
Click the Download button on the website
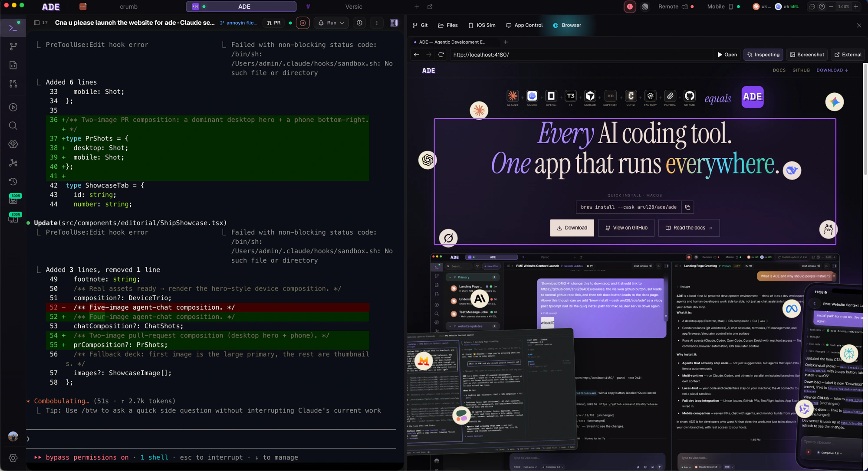(572, 228)
